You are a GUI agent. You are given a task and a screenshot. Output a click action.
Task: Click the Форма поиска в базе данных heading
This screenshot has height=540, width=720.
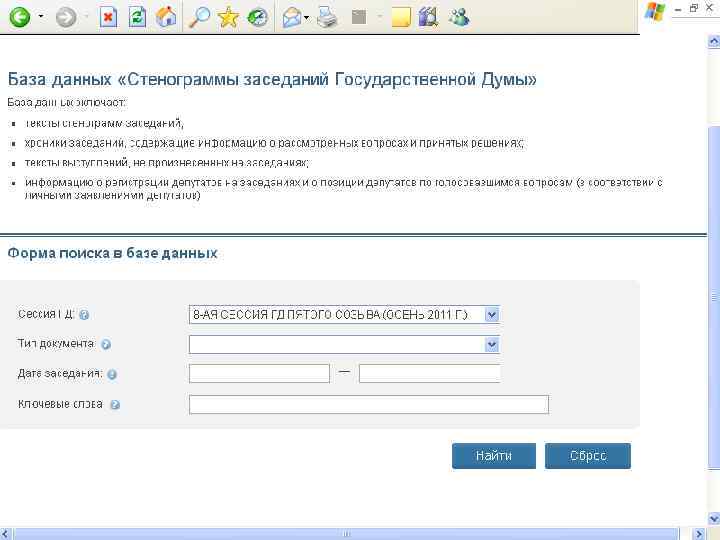click(x=112, y=253)
